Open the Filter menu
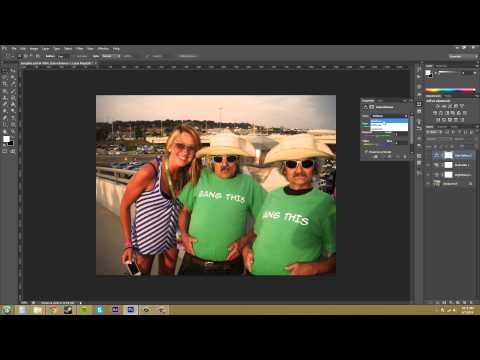Viewport: 480px width, 360px height. [x=79, y=49]
